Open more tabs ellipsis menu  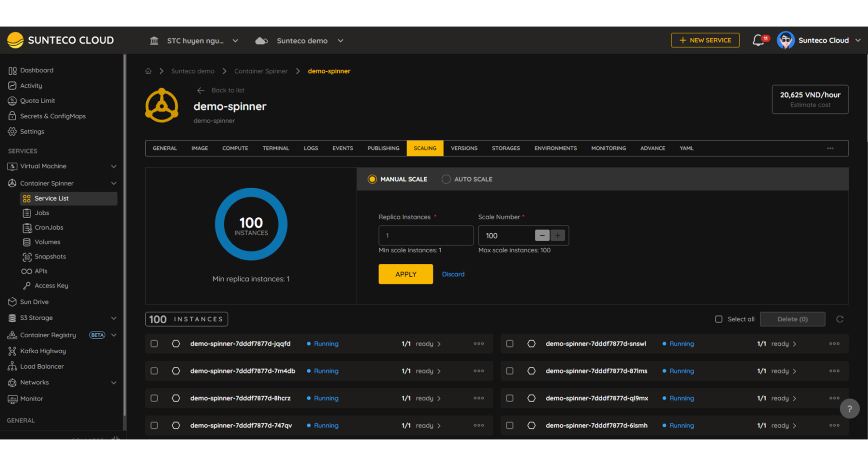pyautogui.click(x=830, y=148)
